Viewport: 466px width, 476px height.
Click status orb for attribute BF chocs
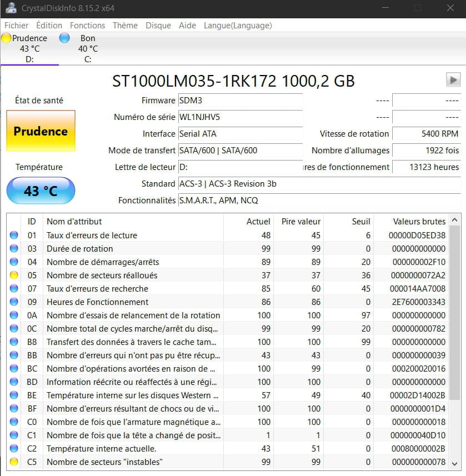pos(14,408)
